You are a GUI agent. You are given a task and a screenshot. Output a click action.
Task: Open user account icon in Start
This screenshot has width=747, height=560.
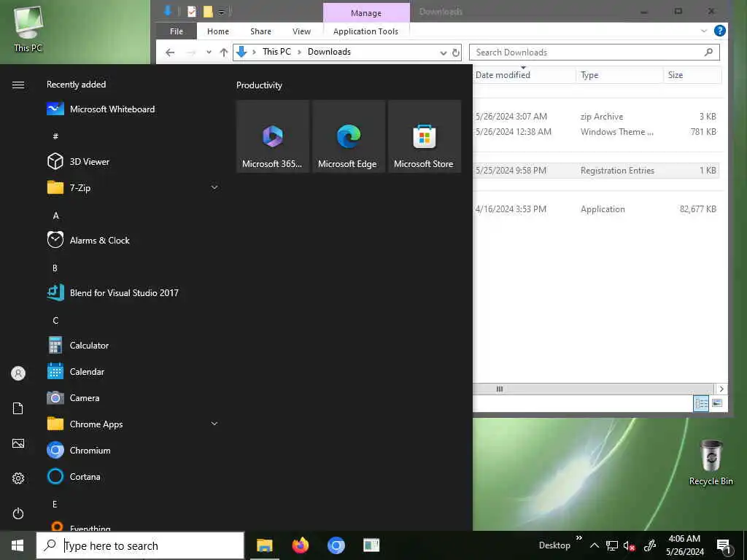[x=18, y=373]
